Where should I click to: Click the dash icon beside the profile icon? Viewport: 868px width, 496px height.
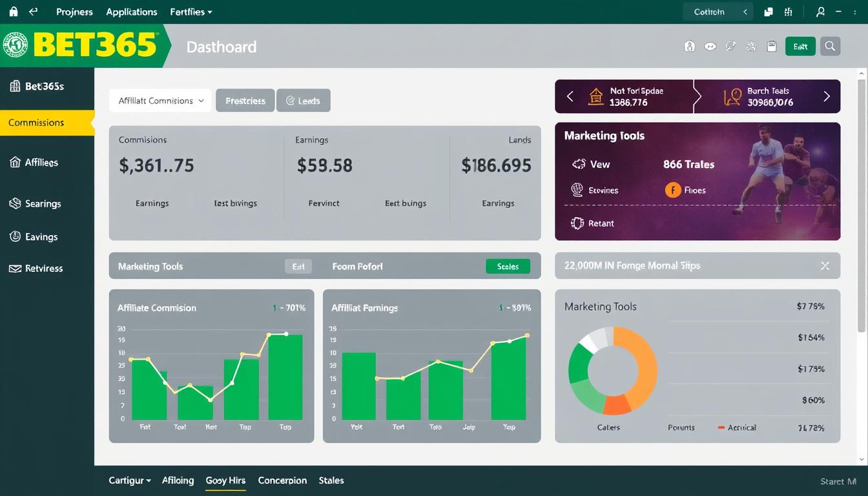click(x=839, y=12)
